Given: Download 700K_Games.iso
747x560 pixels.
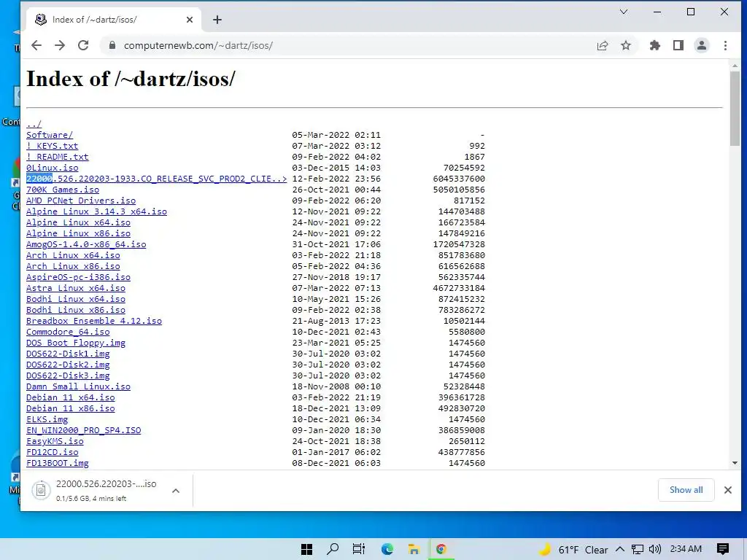Looking at the screenshot, I should pos(63,190).
